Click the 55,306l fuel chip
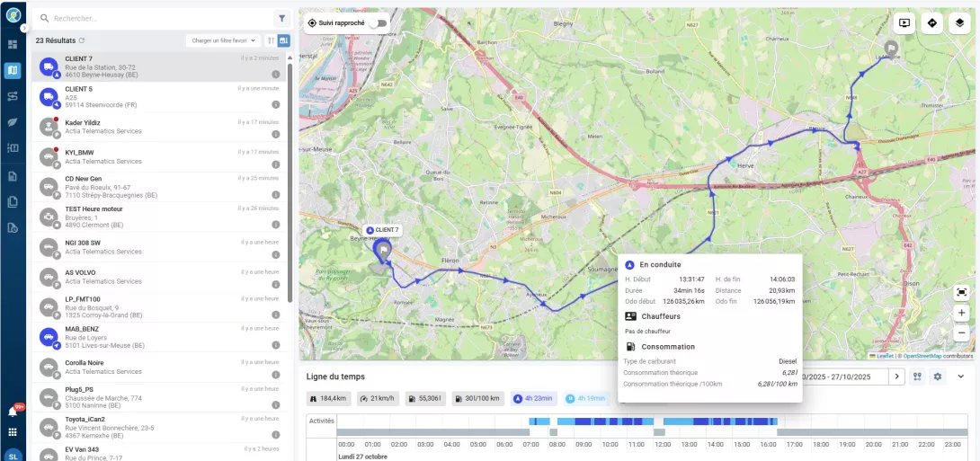 425,398
